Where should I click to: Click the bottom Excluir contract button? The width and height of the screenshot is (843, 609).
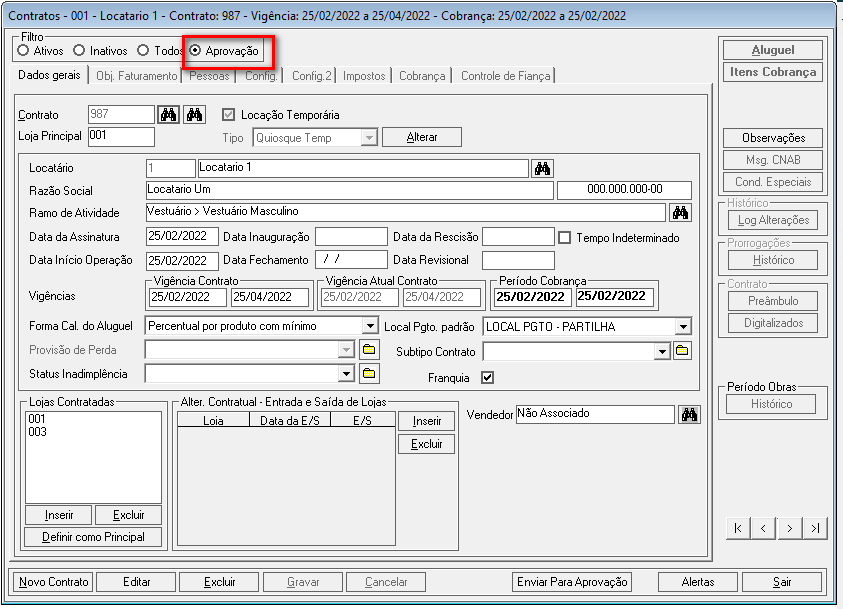tap(219, 582)
